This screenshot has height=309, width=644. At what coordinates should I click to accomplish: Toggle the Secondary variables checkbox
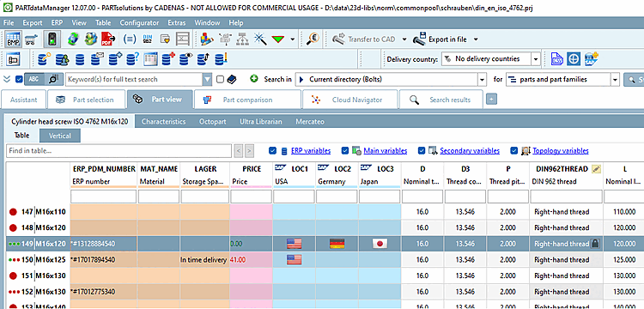pyautogui.click(x=422, y=150)
